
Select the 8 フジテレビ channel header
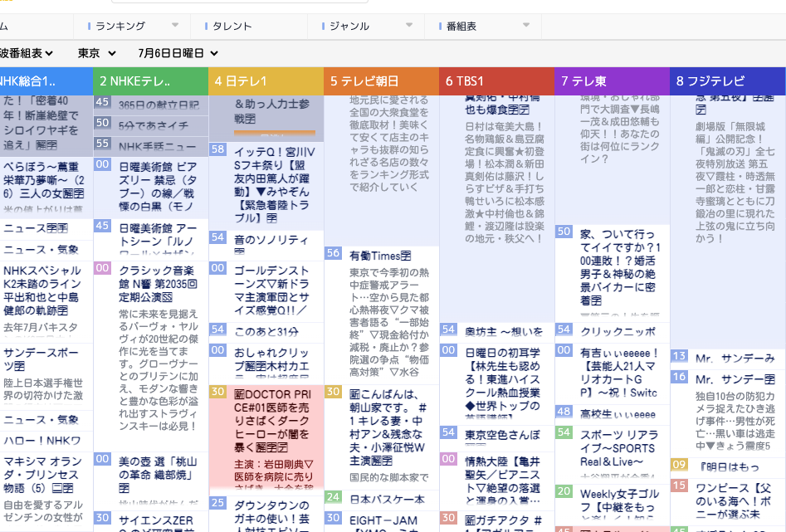coord(727,81)
